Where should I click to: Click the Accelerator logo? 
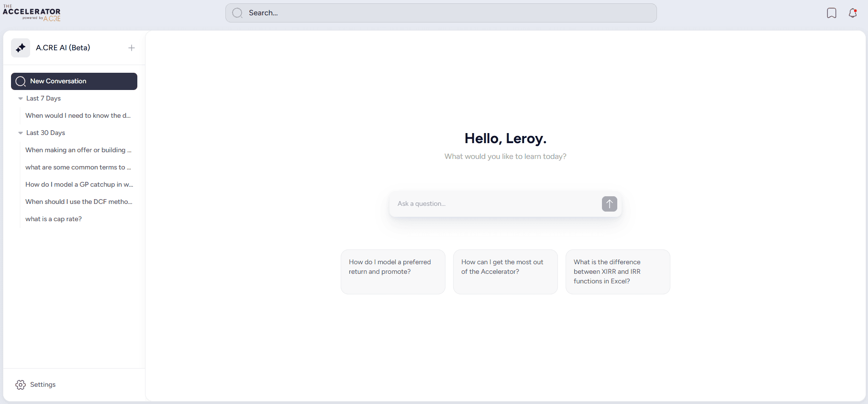pyautogui.click(x=32, y=13)
